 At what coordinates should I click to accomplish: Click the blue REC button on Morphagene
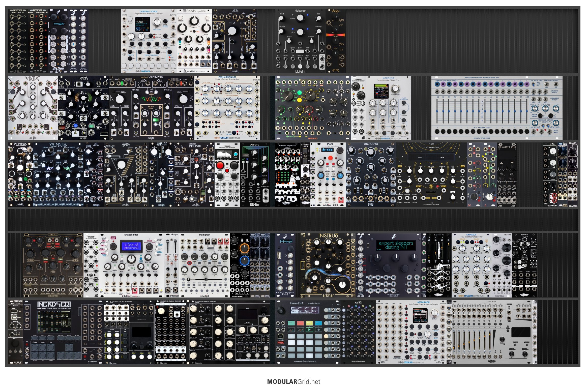click(x=75, y=126)
